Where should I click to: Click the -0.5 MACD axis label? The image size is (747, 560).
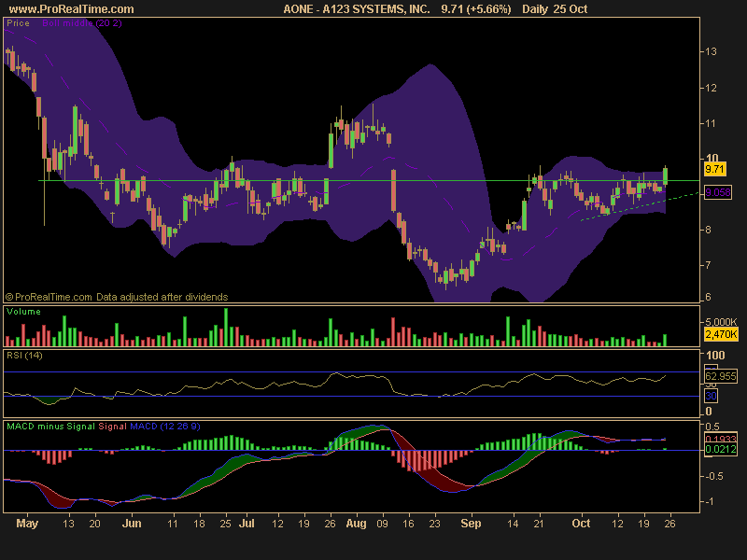pyautogui.click(x=713, y=476)
